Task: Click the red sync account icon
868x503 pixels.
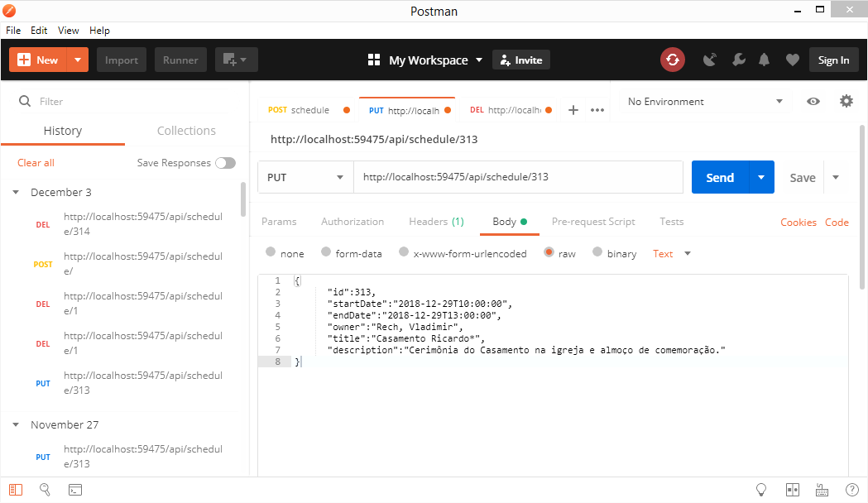Action: point(672,59)
